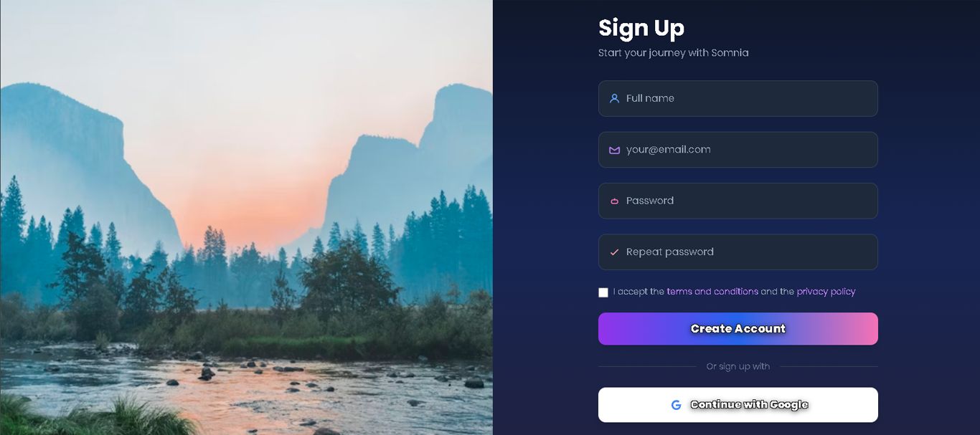980x435 pixels.
Task: Focus the Full name input field
Action: (738, 98)
